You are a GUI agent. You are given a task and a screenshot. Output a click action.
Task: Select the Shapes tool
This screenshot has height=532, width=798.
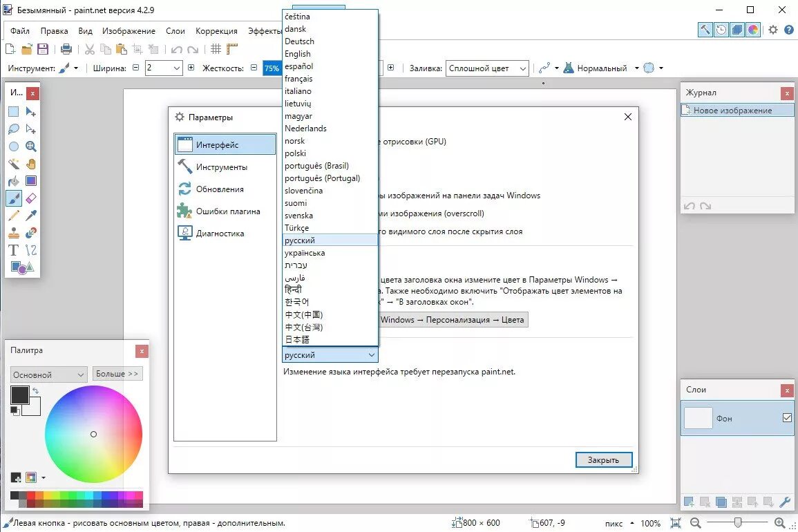click(x=22, y=267)
